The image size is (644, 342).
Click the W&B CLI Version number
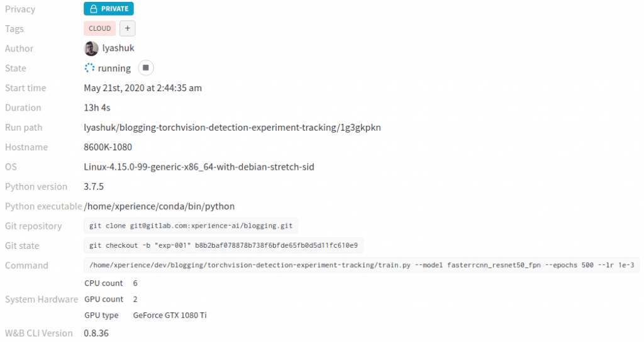pyautogui.click(x=96, y=333)
